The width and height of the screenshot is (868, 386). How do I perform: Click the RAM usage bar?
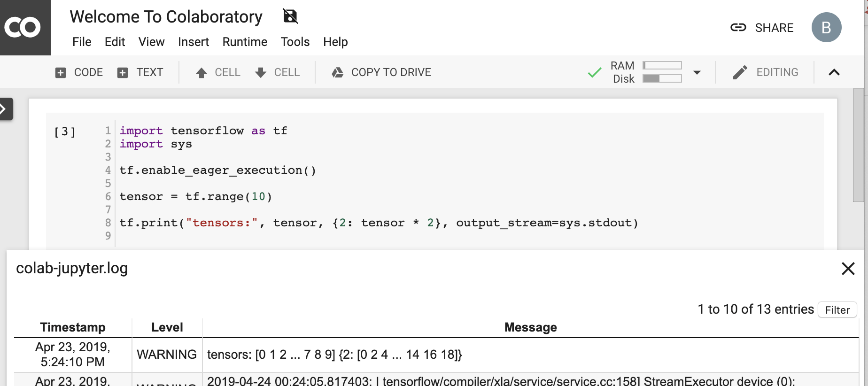click(x=662, y=65)
